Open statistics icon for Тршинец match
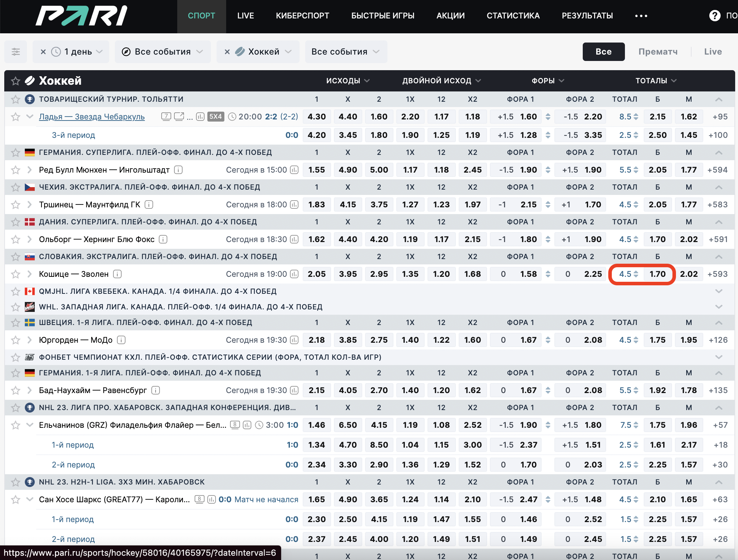 tap(294, 205)
